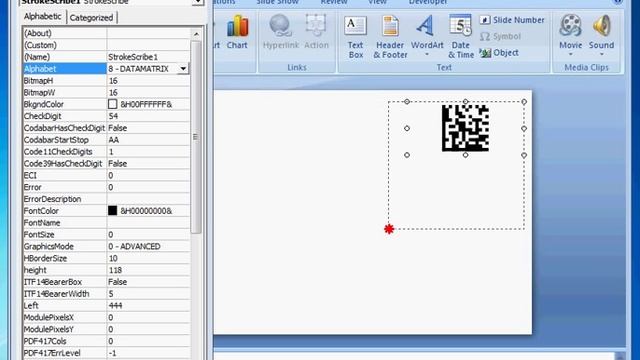Viewport: 640px width, 360px height.
Task: Insert Slide Number
Action: pyautogui.click(x=512, y=20)
